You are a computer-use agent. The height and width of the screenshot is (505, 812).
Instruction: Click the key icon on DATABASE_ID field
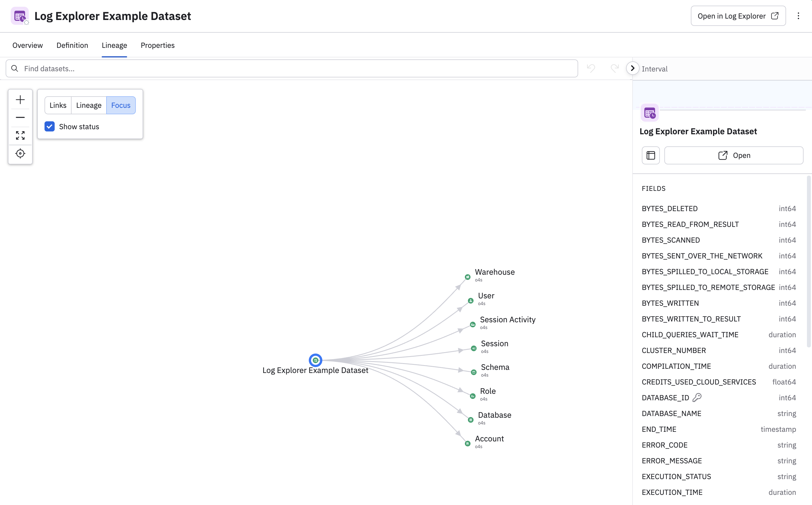(x=697, y=397)
